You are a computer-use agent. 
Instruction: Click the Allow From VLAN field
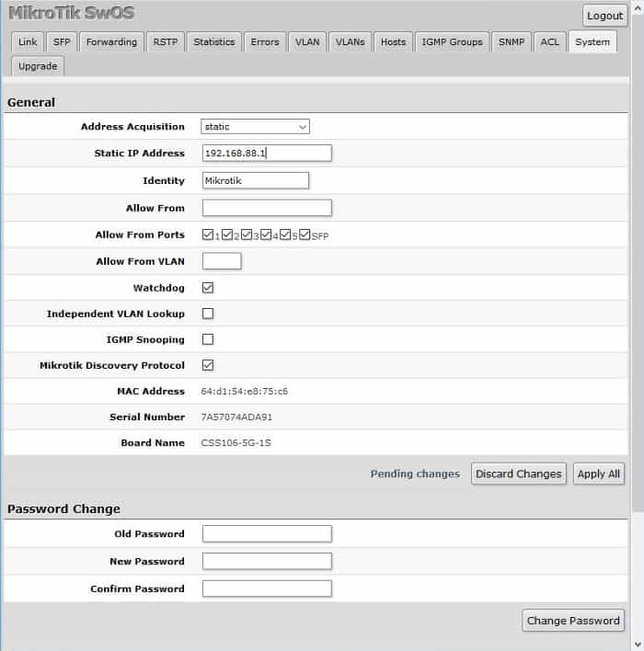pos(222,261)
